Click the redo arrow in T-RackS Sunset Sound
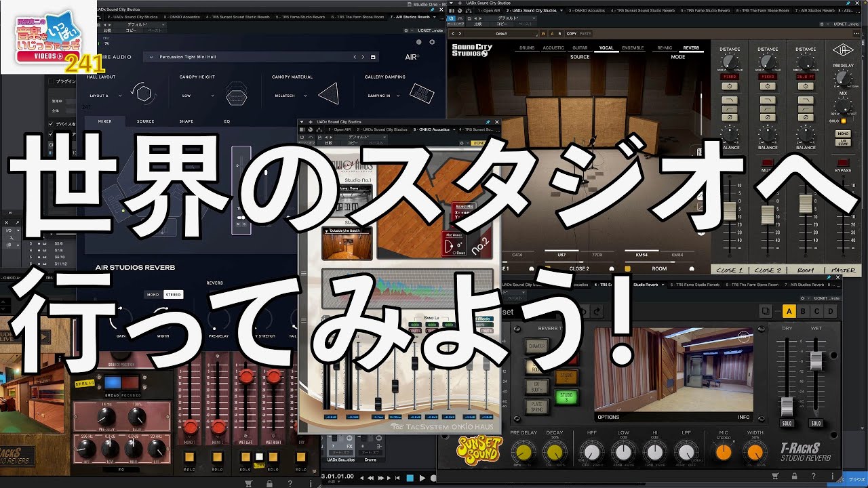 tap(597, 311)
